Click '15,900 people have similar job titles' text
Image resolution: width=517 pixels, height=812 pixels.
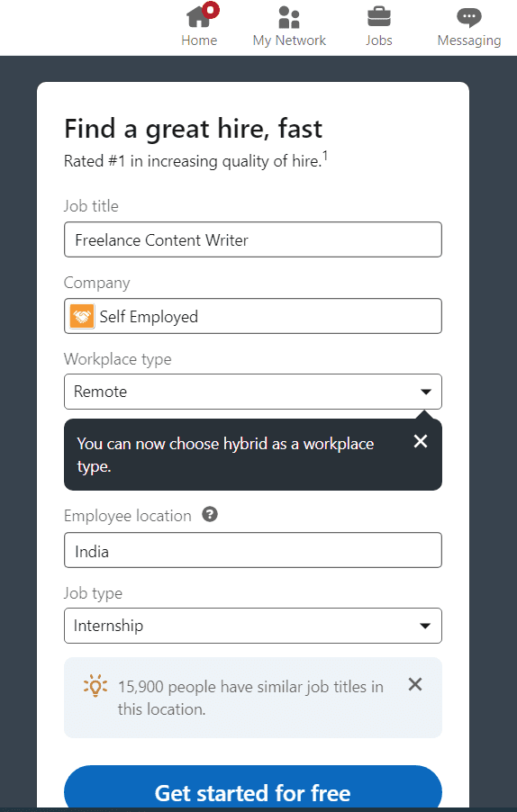point(250,698)
